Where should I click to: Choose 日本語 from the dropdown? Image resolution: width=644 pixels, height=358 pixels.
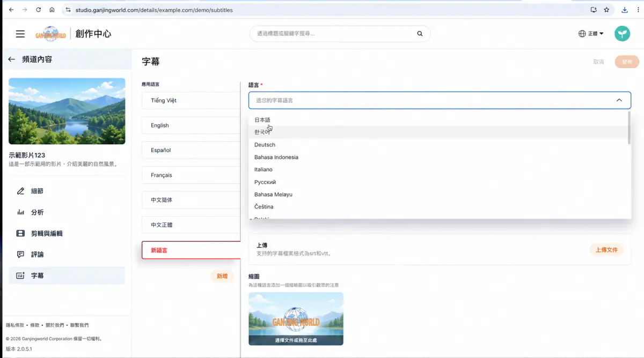coord(440,120)
